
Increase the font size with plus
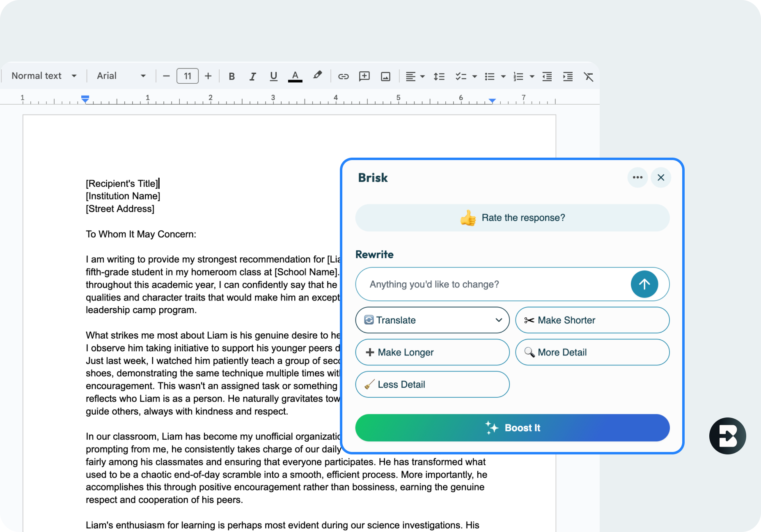pos(208,76)
